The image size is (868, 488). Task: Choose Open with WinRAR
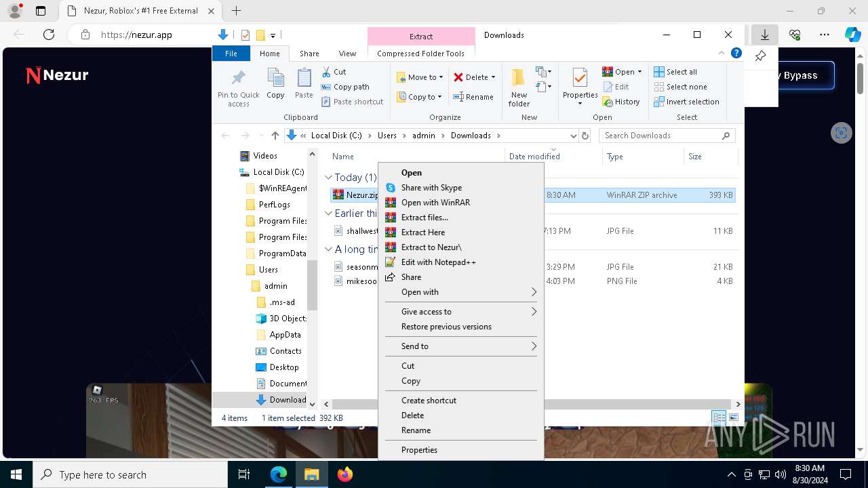tap(460, 203)
